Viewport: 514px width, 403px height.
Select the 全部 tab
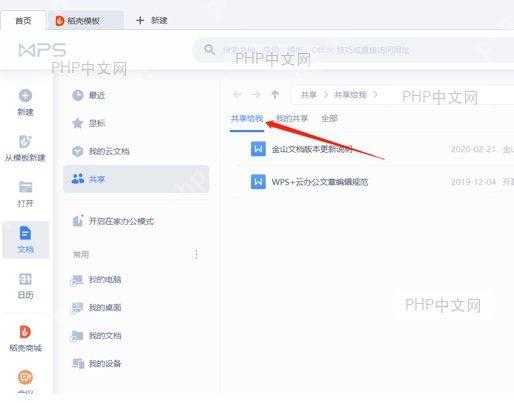coord(329,119)
